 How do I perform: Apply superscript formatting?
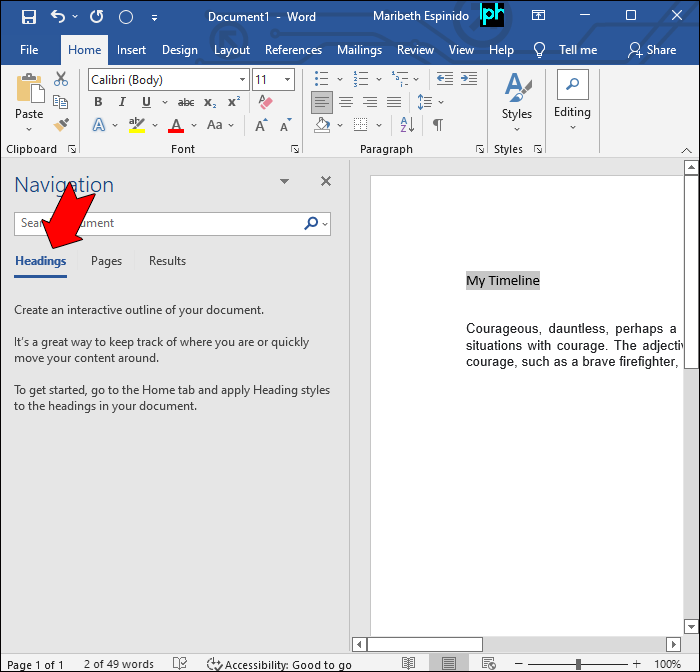point(234,102)
